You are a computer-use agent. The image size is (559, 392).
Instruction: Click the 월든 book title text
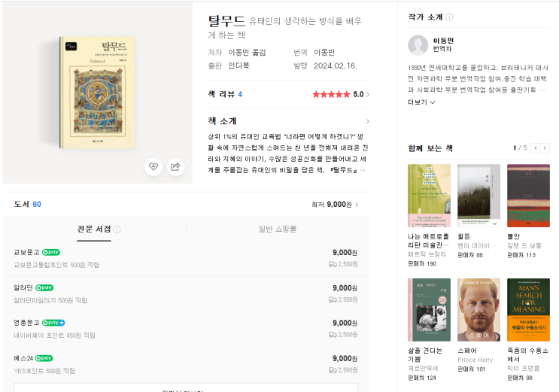463,236
